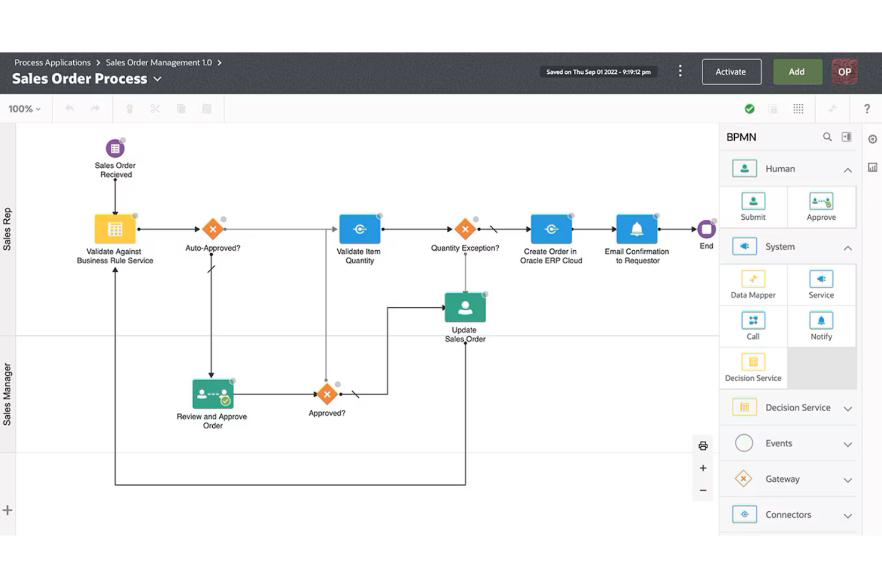Expand the Events palette section
The image size is (882, 588).
(847, 444)
